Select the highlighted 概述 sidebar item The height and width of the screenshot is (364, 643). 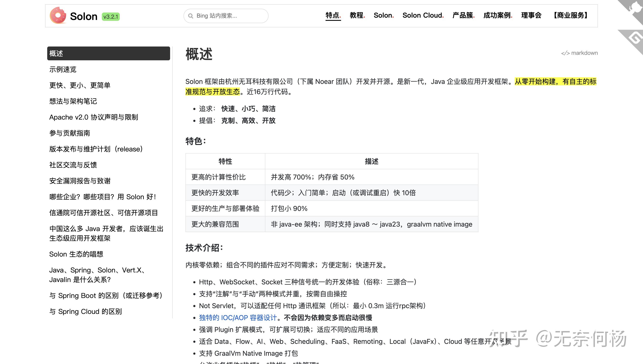point(56,54)
